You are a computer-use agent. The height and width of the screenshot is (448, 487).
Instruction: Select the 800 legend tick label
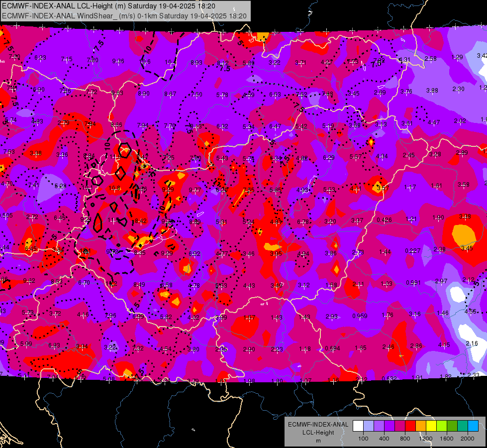pos(405,439)
